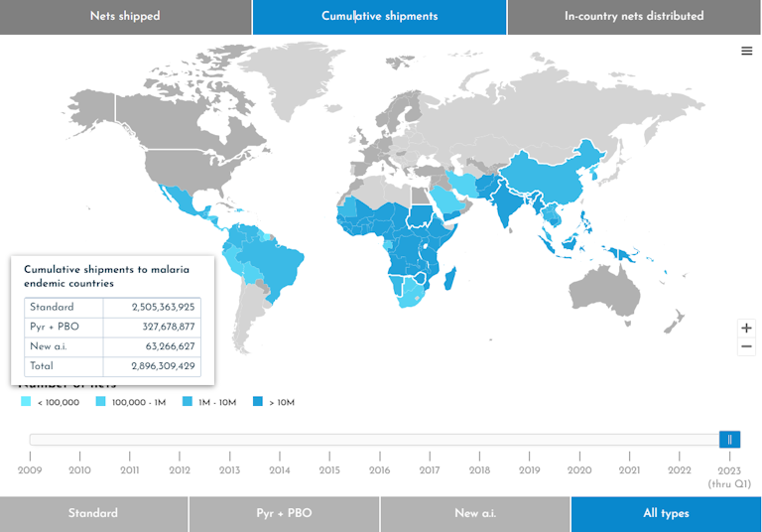The image size is (762, 532).
Task: Filter by Standard net type
Action: tap(93, 514)
